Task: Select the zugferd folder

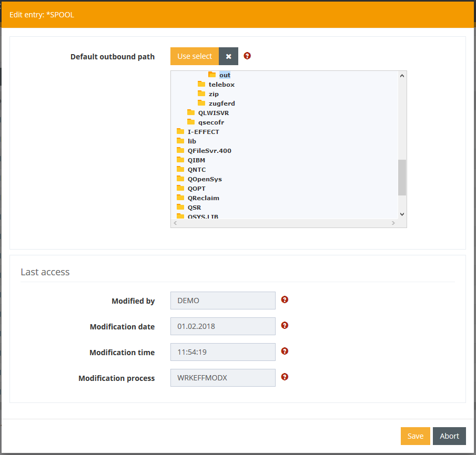Action: point(221,104)
